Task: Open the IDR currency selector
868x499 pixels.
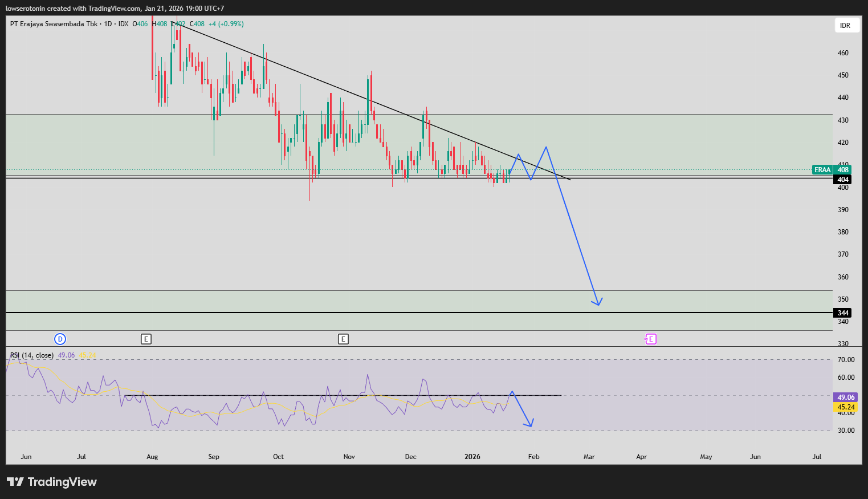Action: pyautogui.click(x=845, y=26)
